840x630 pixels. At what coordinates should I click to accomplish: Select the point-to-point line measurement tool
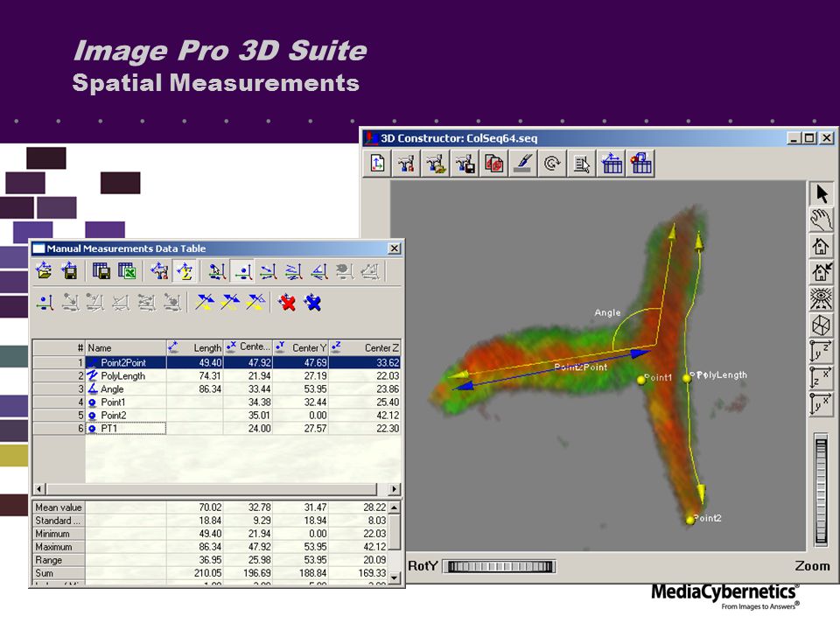[269, 271]
